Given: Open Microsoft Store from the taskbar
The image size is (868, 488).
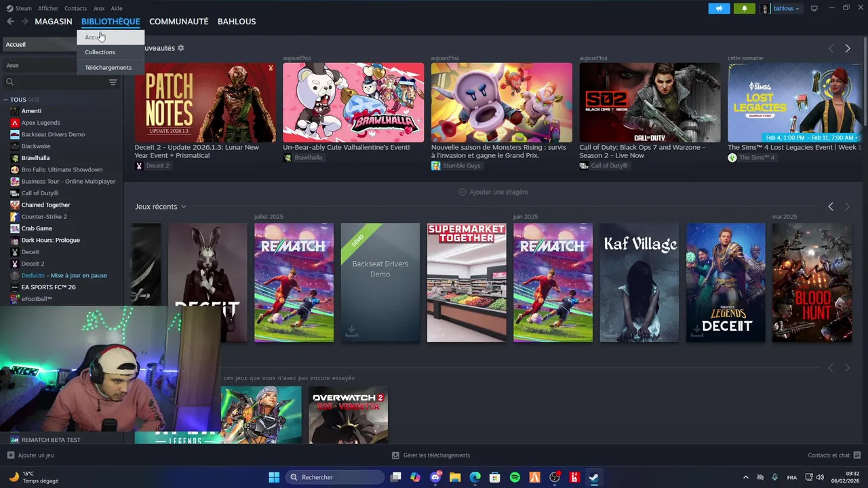Looking at the screenshot, I should [x=495, y=477].
